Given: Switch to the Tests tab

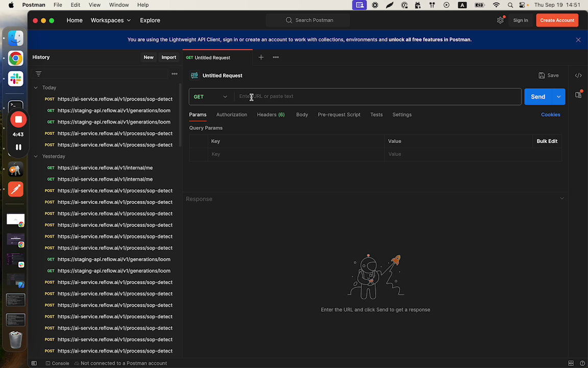Looking at the screenshot, I should coord(376,114).
